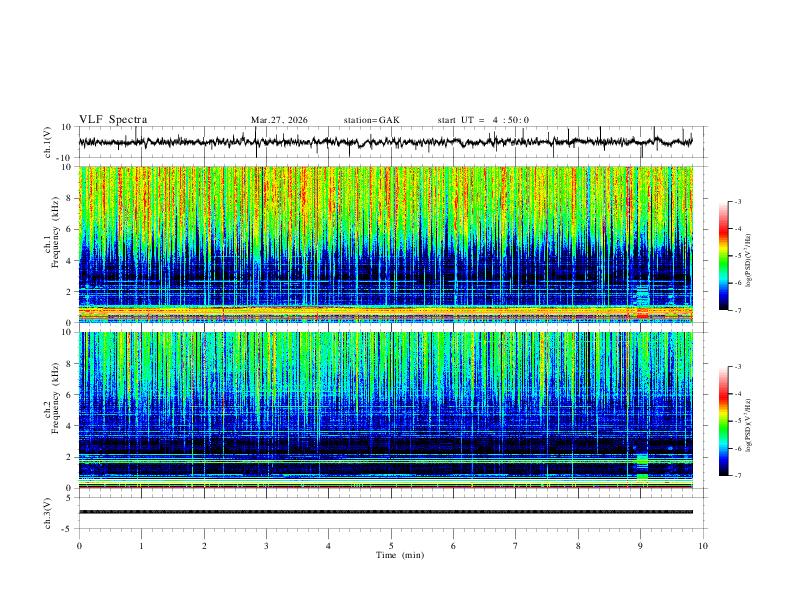
Task: Click the "VLF Spectra" title text
Action: pyautogui.click(x=113, y=120)
